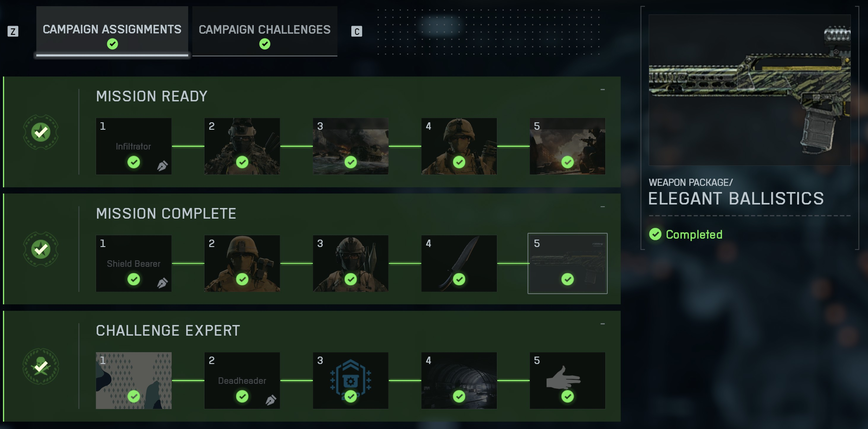Click the Z key navigation icon
Screen dimensions: 868x429
pyautogui.click(x=13, y=31)
